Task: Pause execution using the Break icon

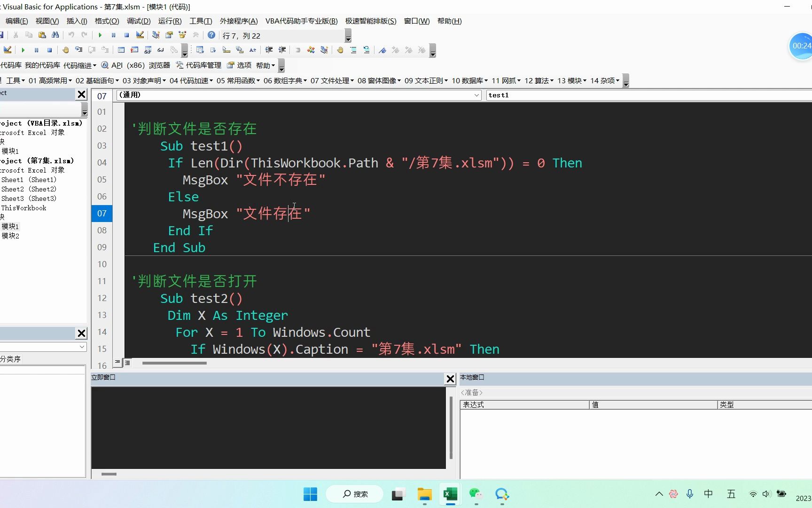Action: click(113, 35)
